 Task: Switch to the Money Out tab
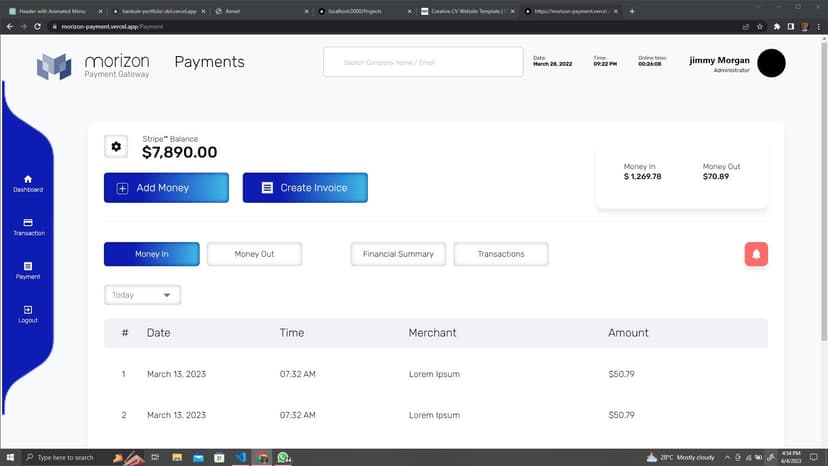click(254, 254)
